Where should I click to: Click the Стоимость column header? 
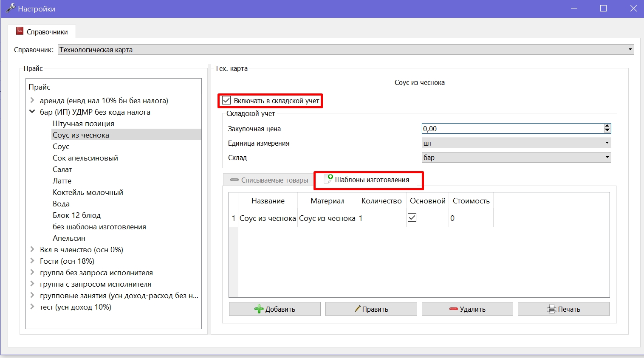coord(471,201)
